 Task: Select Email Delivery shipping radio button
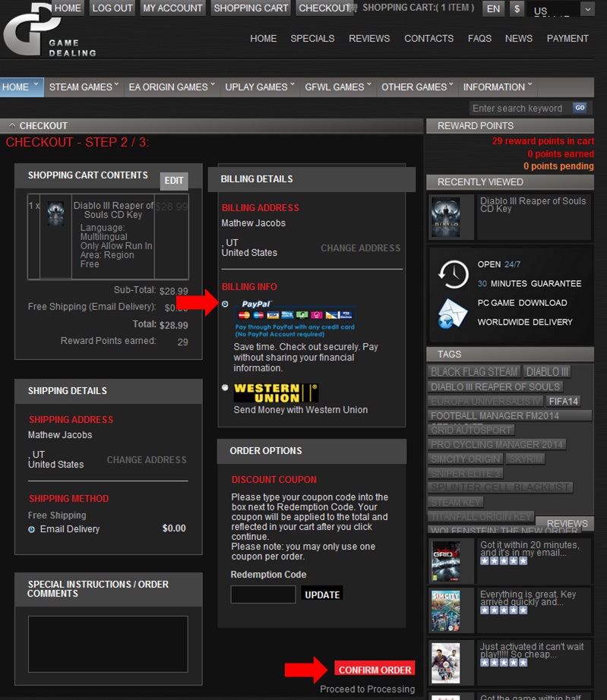[x=32, y=529]
